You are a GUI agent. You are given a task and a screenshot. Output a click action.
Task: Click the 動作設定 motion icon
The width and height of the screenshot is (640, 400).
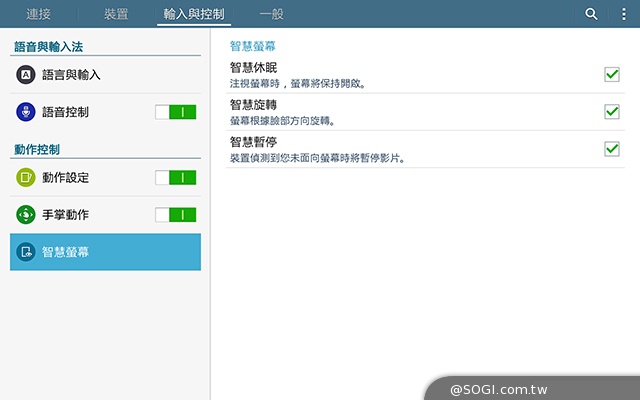(26, 178)
